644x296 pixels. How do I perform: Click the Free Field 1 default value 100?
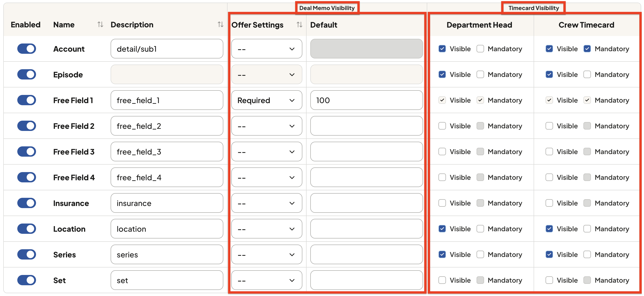tap(366, 100)
